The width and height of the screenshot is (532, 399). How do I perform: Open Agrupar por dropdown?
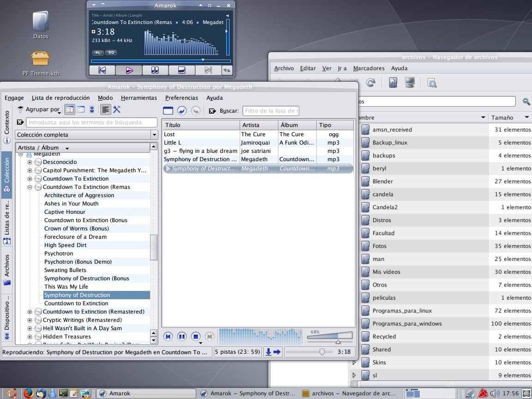coord(39,109)
